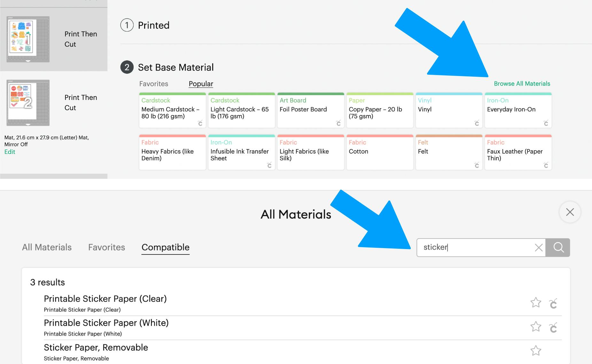The height and width of the screenshot is (364, 592).
Task: Select second Print Then Cut mat thumbnail
Action: [28, 102]
